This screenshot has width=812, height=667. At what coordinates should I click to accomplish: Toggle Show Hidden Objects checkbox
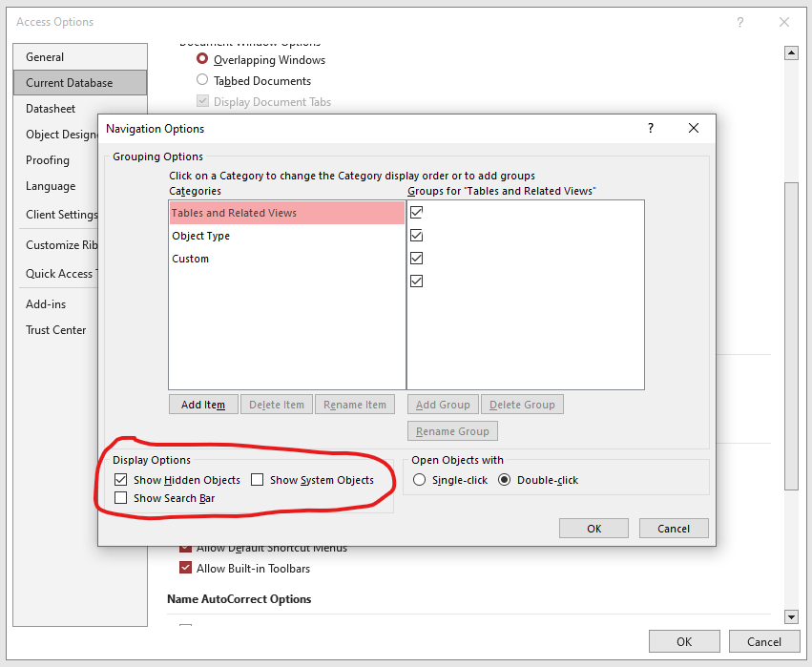point(120,480)
